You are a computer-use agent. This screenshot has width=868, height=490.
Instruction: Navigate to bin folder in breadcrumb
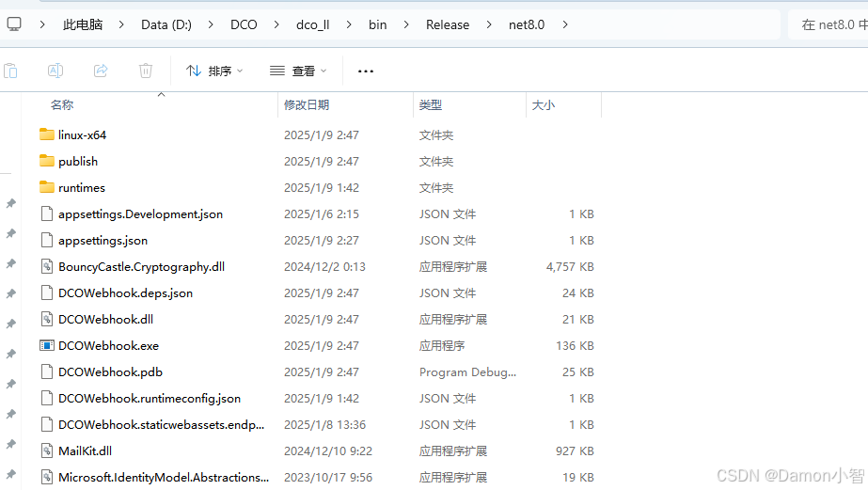point(377,24)
